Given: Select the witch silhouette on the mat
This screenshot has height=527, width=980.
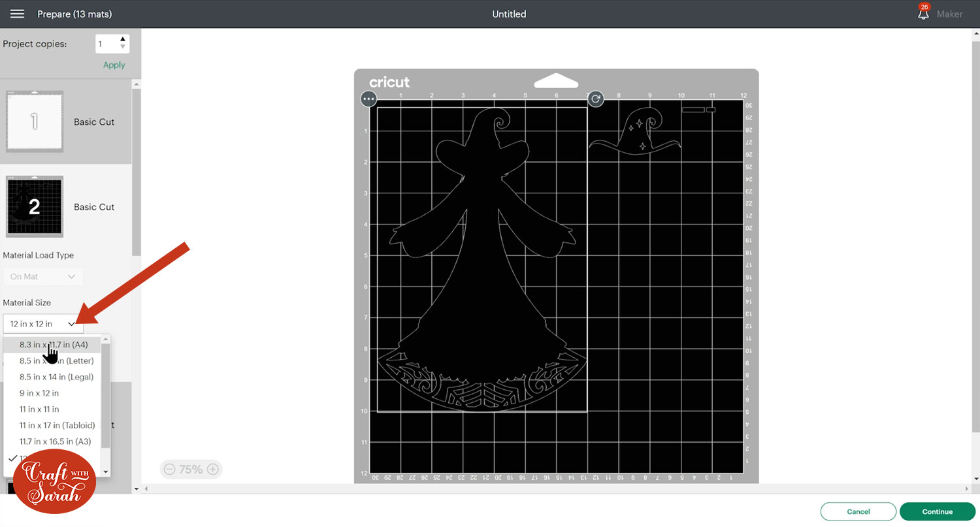Looking at the screenshot, I should coord(482,261).
